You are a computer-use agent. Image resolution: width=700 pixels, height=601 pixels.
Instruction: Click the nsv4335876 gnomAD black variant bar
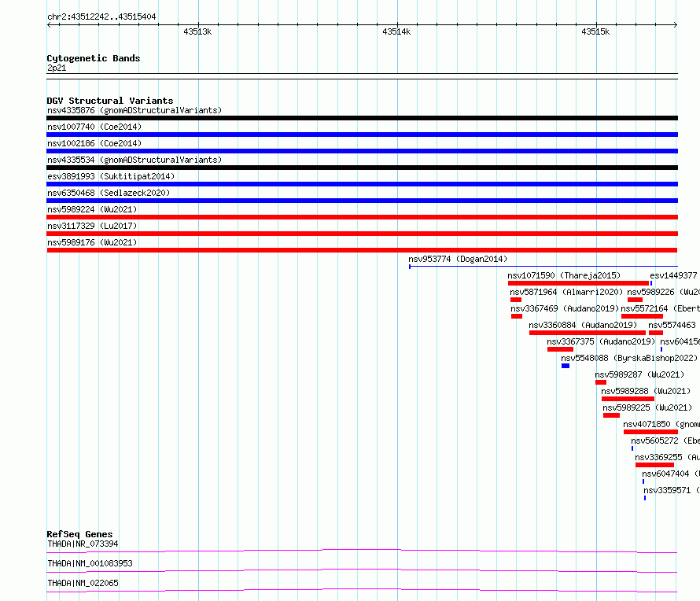tap(362, 118)
